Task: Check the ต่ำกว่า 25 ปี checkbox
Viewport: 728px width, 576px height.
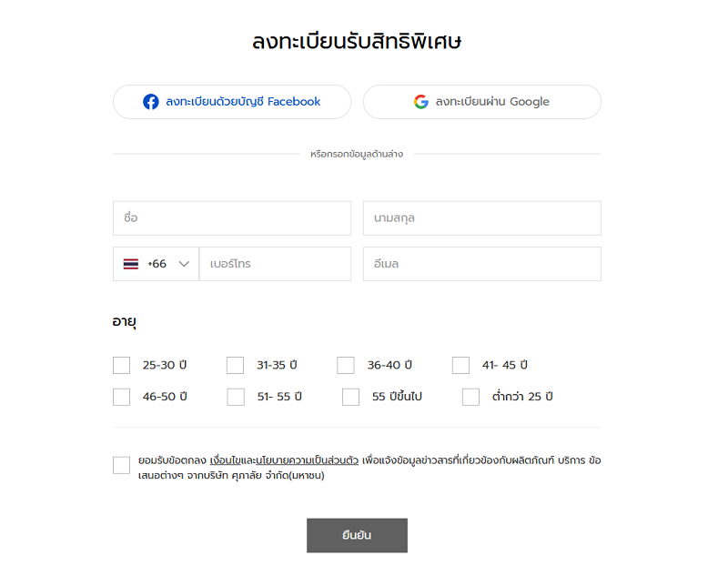Action: 470,398
